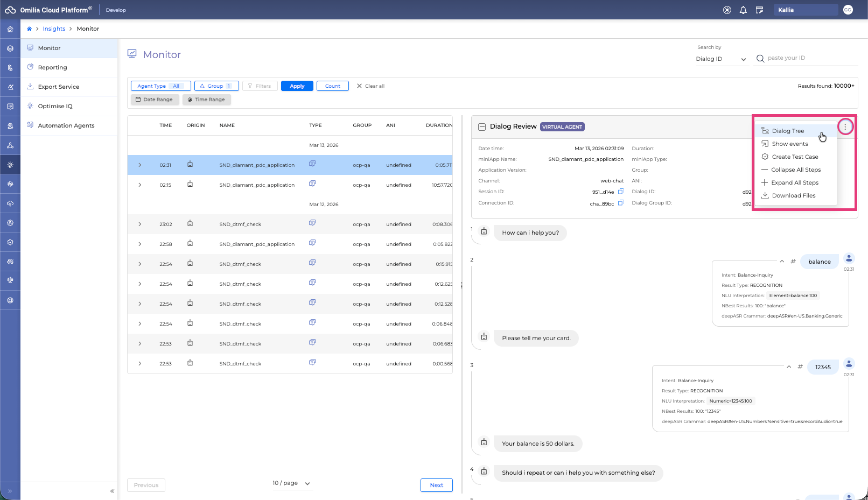The height and width of the screenshot is (500, 868).
Task: Open the Dialog ID search-by dropdown
Action: click(x=721, y=59)
